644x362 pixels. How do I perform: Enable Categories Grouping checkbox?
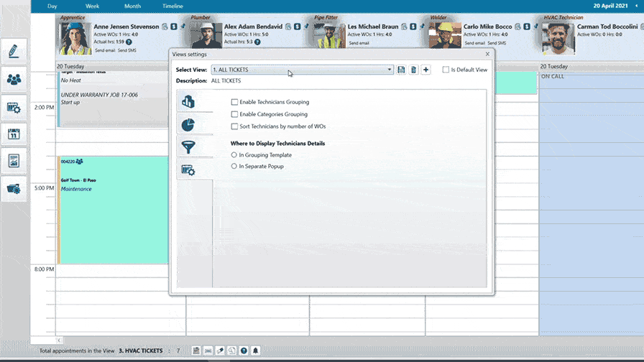coord(234,114)
